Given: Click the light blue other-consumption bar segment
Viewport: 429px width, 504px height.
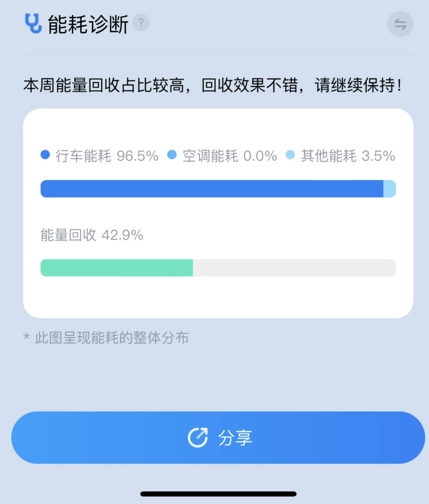Looking at the screenshot, I should tap(389, 189).
